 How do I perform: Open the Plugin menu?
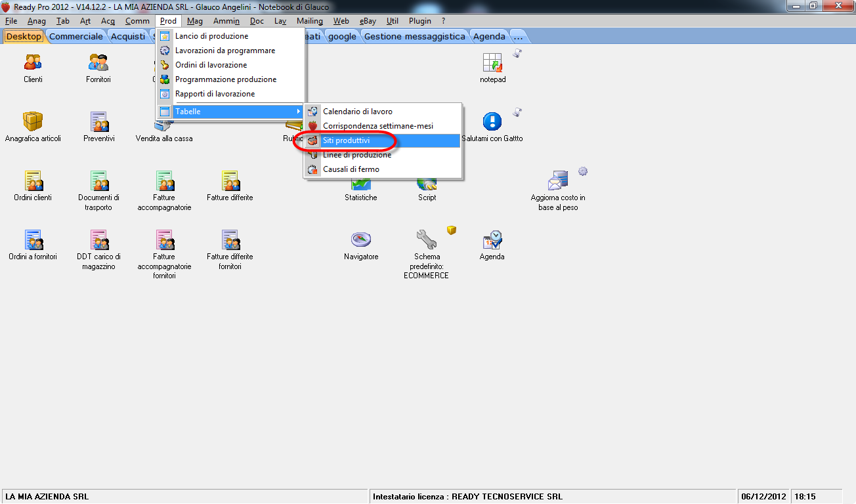tap(420, 21)
